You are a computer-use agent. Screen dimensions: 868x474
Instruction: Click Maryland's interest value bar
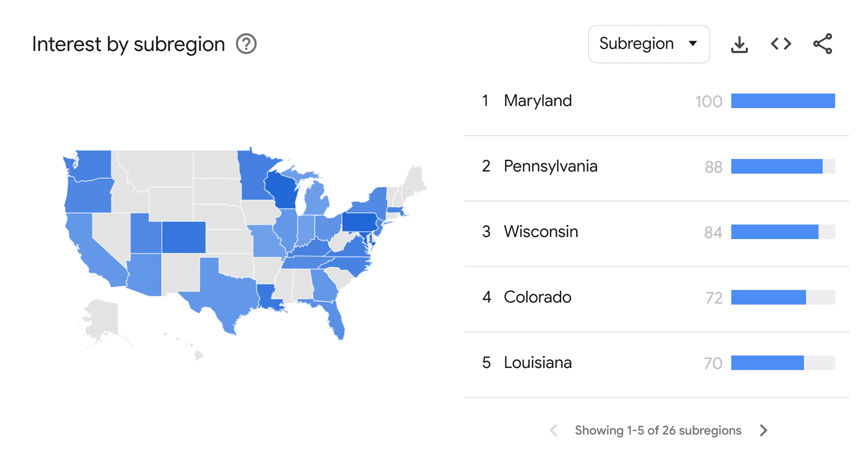click(x=782, y=101)
